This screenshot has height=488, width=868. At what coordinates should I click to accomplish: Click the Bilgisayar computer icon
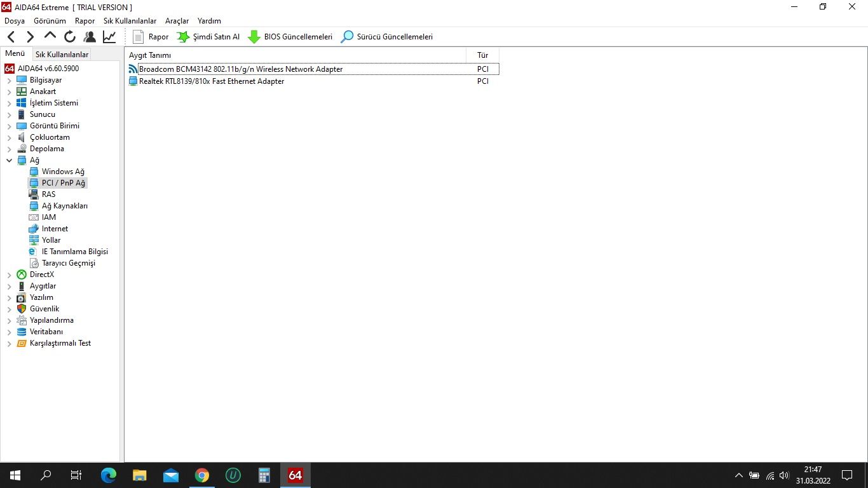[22, 80]
